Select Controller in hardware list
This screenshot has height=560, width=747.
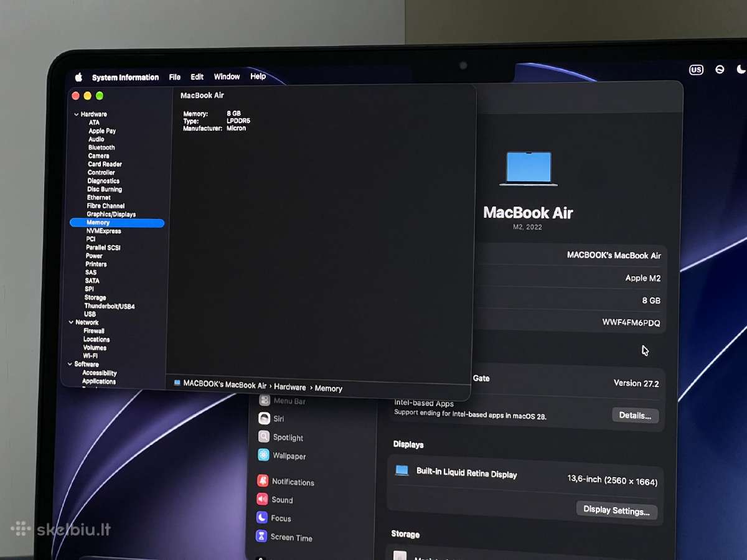(101, 172)
